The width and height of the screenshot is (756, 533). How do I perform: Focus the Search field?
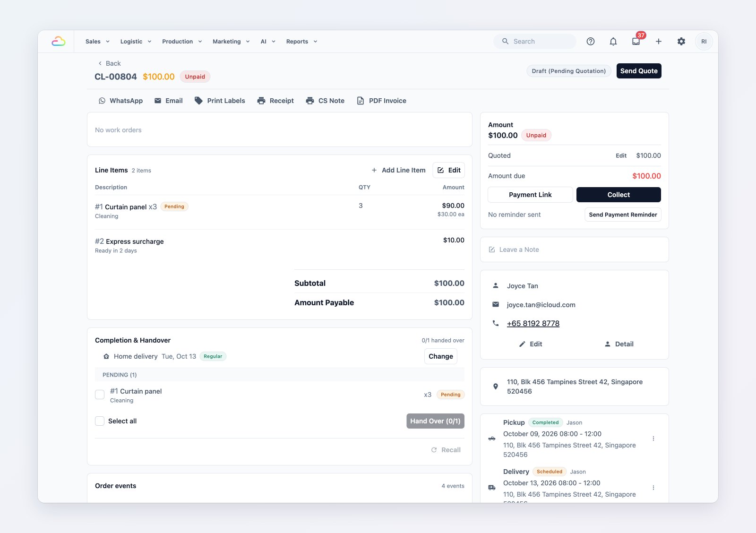pos(535,42)
